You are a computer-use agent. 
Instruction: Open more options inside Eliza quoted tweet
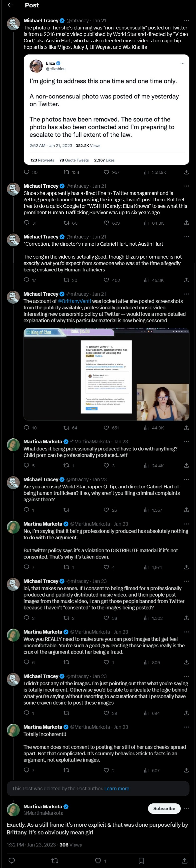(x=183, y=63)
